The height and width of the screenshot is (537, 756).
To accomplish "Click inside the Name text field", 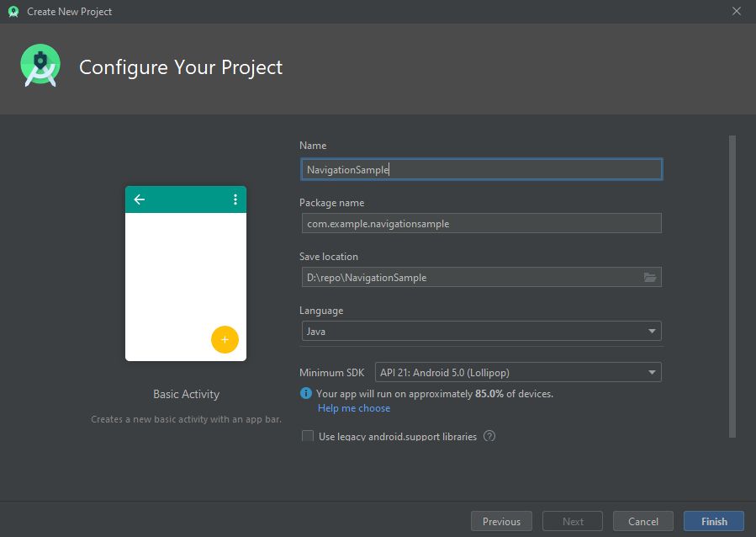I will point(480,168).
